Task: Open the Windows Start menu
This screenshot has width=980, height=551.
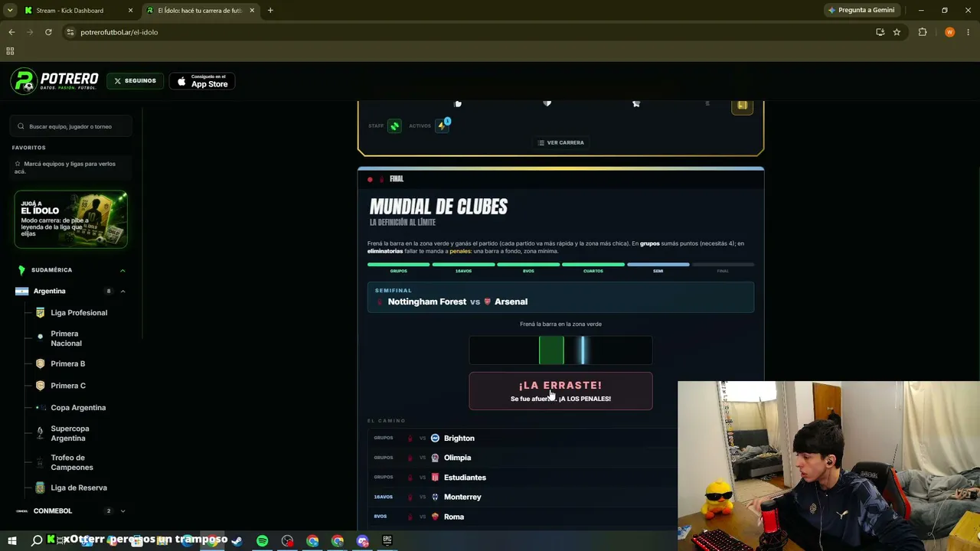Action: click(12, 541)
